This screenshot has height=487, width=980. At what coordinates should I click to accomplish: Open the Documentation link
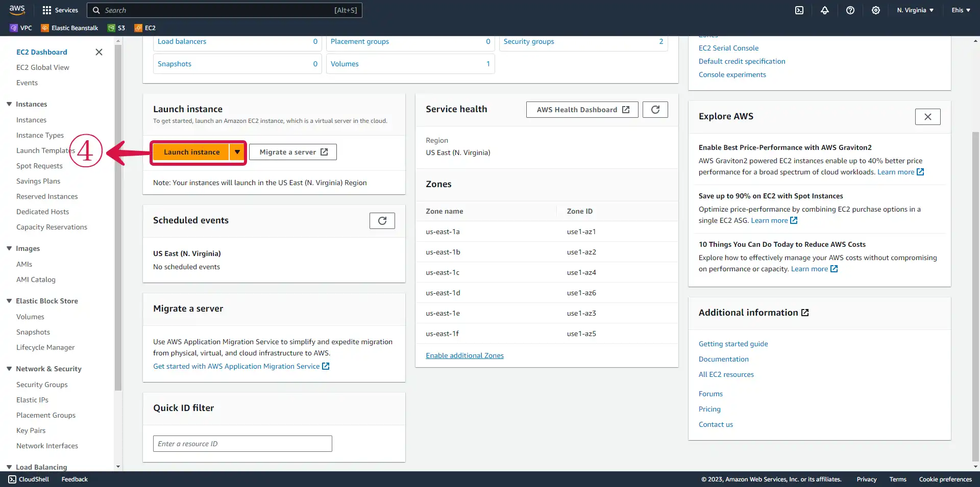723,359
